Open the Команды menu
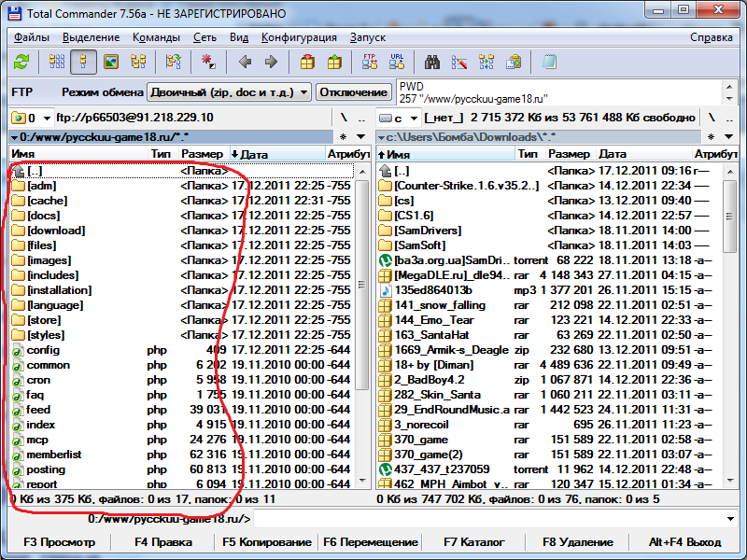The image size is (747, 560). pyautogui.click(x=156, y=37)
